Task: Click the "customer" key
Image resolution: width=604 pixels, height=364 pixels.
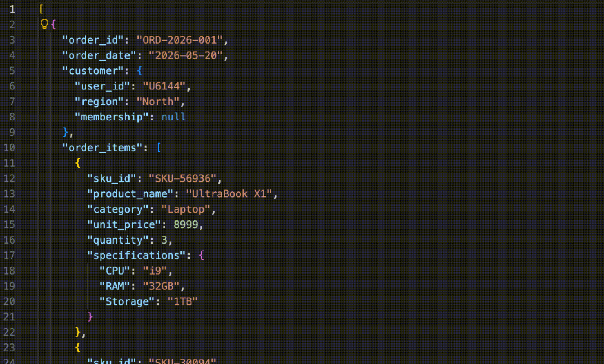Action: 93,71
